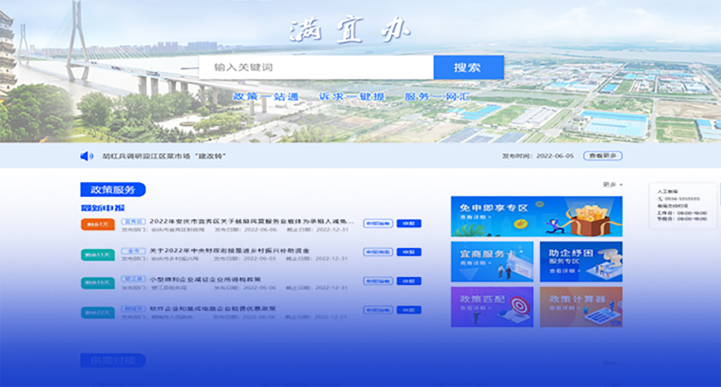
Task: Click 申报 for the 宜秀区 policy row
Action: click(x=409, y=223)
